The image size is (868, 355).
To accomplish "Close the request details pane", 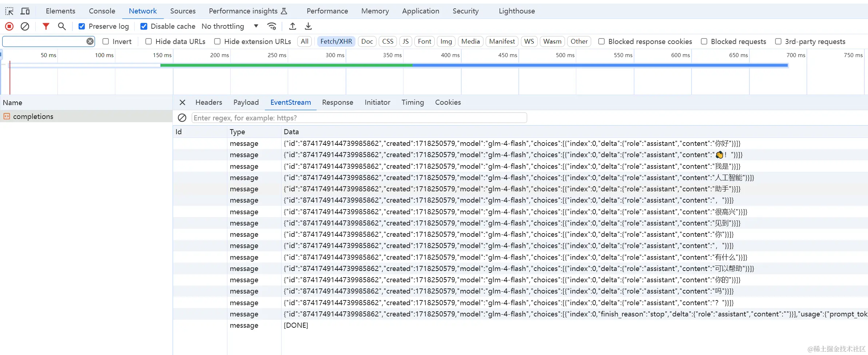I will point(182,103).
